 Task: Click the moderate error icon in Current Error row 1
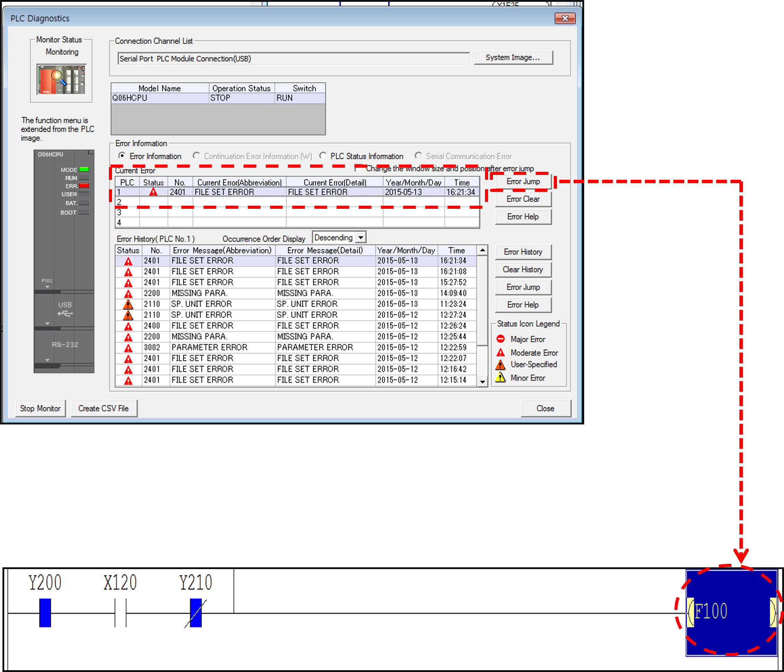(x=153, y=192)
